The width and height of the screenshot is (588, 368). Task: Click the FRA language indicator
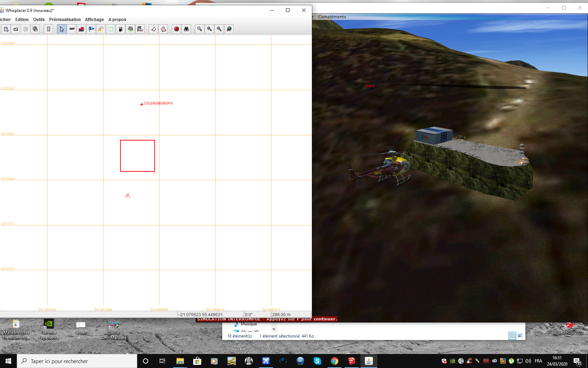[538, 361]
